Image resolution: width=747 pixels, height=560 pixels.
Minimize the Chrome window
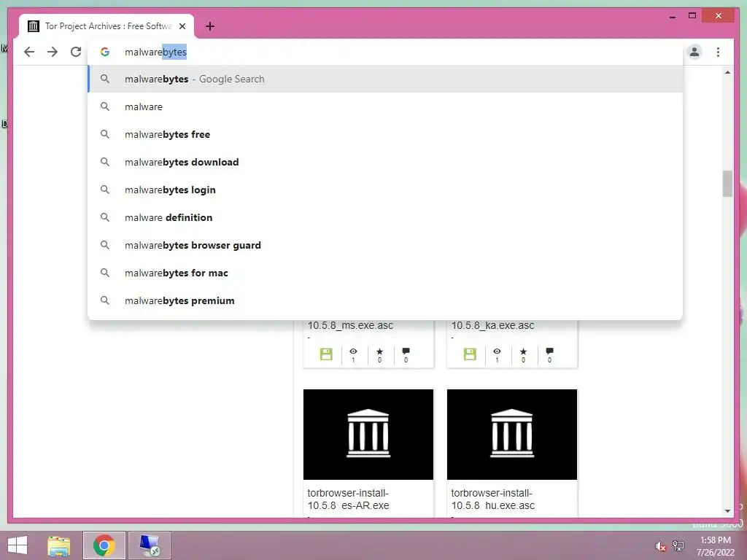[672, 16]
